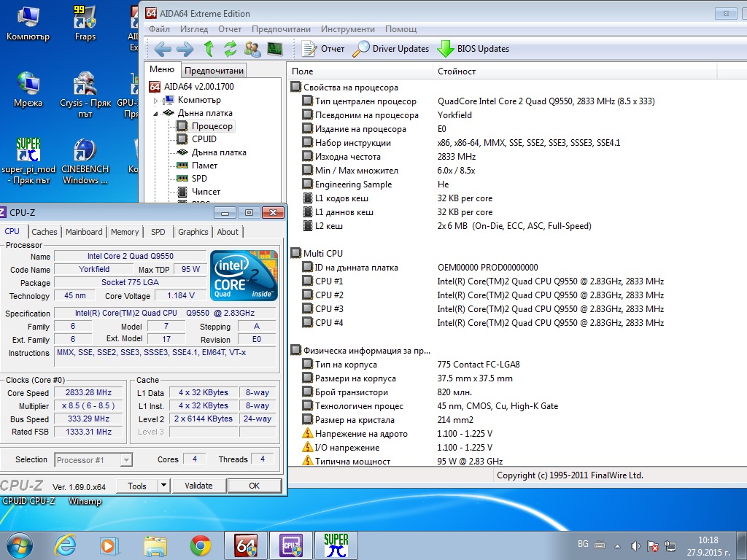Select Чипсет in the AIDA64 tree
The height and width of the screenshot is (560, 747).
tap(206, 192)
